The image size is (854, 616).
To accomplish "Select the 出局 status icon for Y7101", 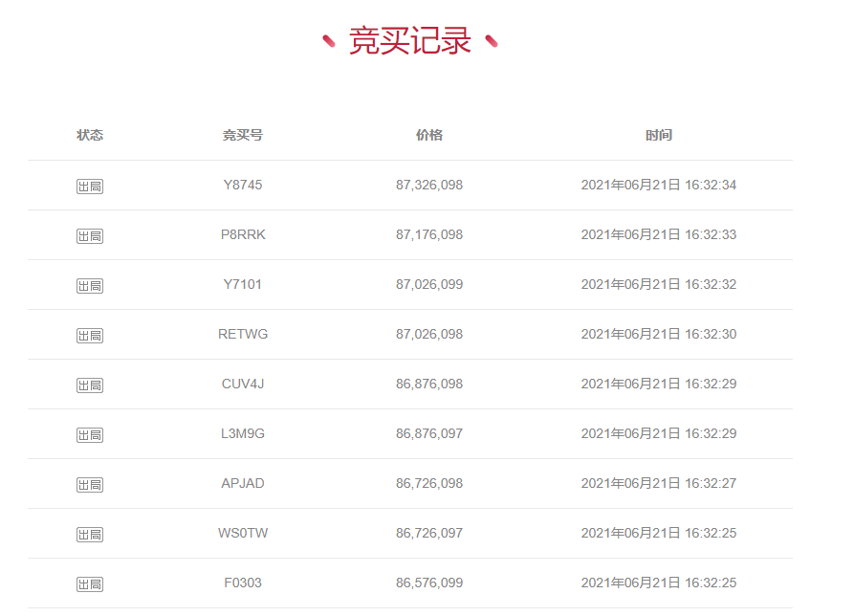I will [90, 285].
